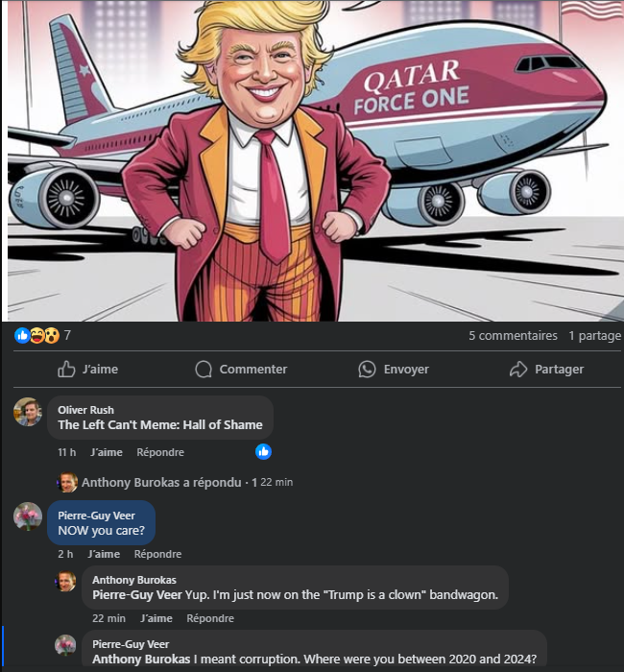Click the Commenter speech bubble icon
This screenshot has height=672, width=624.
coord(204,369)
